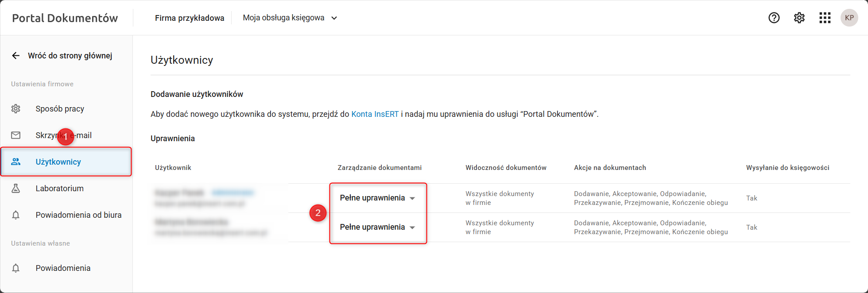
Task: Follow the Konta InsERT link
Action: click(375, 114)
